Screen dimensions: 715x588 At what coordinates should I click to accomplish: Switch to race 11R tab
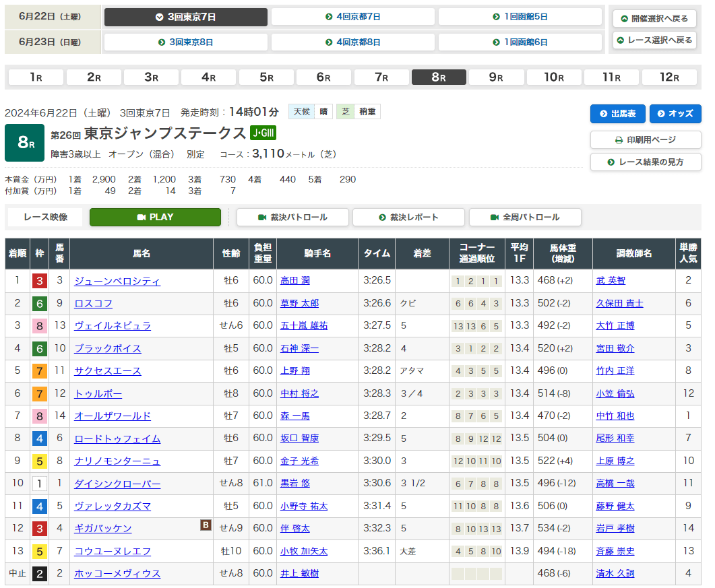pyautogui.click(x=611, y=77)
